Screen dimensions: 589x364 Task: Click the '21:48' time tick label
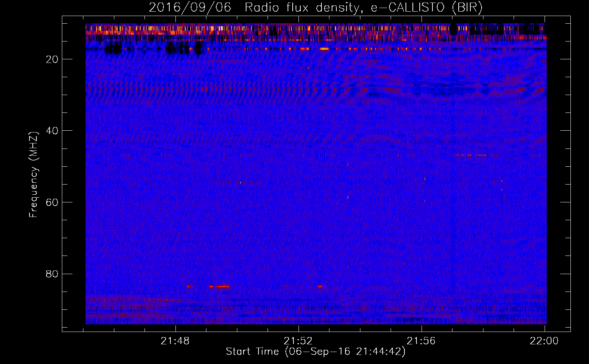[175, 341]
